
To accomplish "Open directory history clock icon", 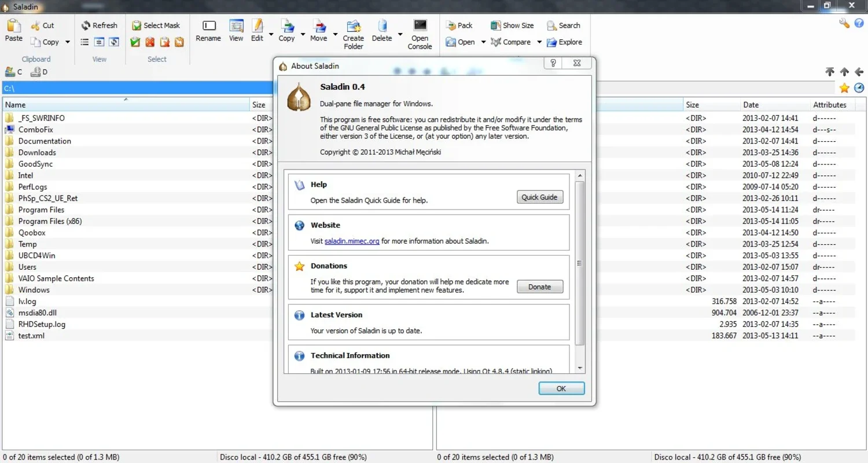I will [x=859, y=88].
